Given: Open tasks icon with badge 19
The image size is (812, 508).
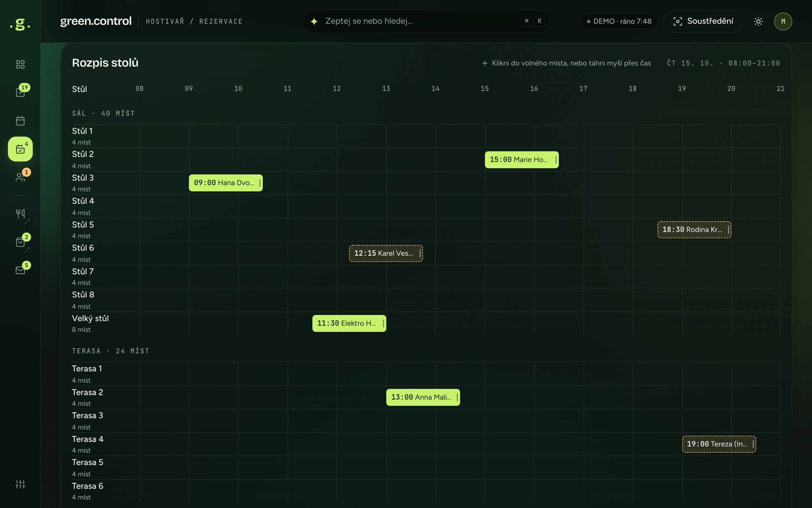Looking at the screenshot, I should point(20,92).
